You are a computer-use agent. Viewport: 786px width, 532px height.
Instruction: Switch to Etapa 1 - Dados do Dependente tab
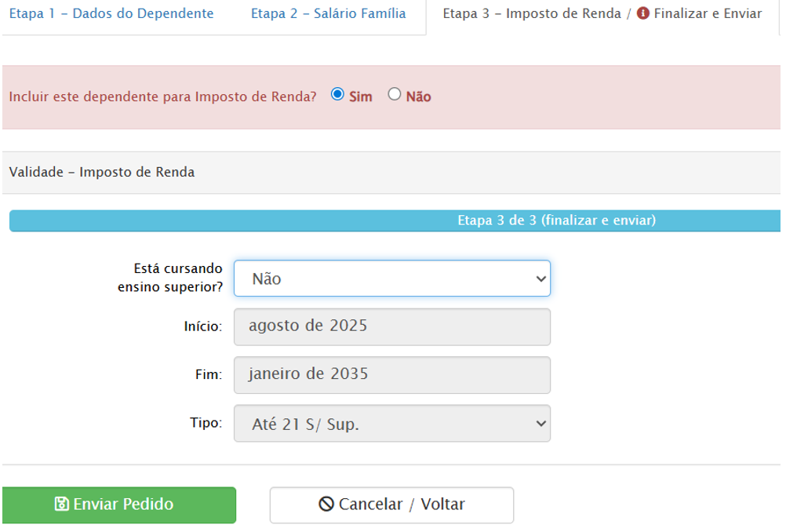coord(111,14)
